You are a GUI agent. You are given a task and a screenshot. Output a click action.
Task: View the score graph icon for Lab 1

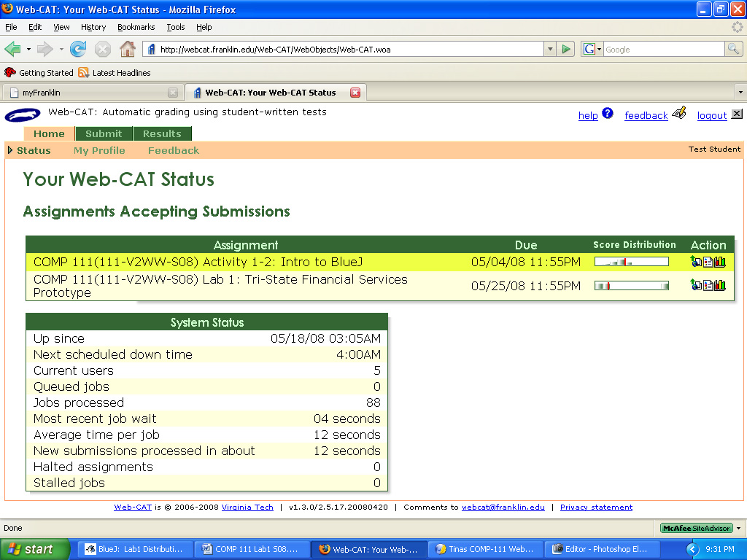pos(720,285)
